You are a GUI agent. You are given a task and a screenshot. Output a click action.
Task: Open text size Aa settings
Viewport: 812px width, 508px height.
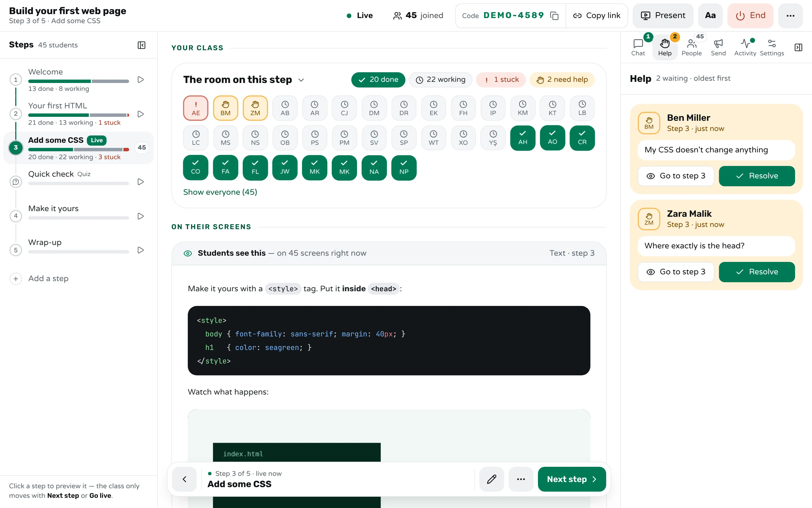coord(710,16)
